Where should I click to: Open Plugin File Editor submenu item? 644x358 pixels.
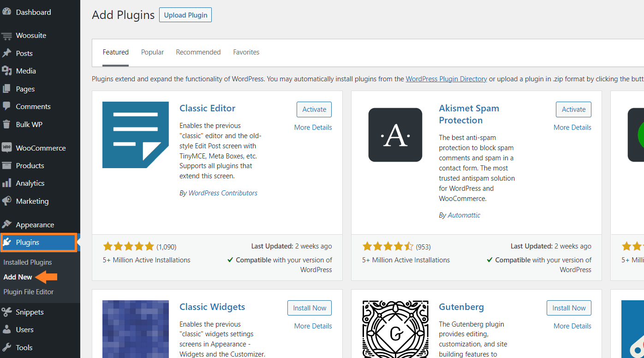click(x=29, y=291)
